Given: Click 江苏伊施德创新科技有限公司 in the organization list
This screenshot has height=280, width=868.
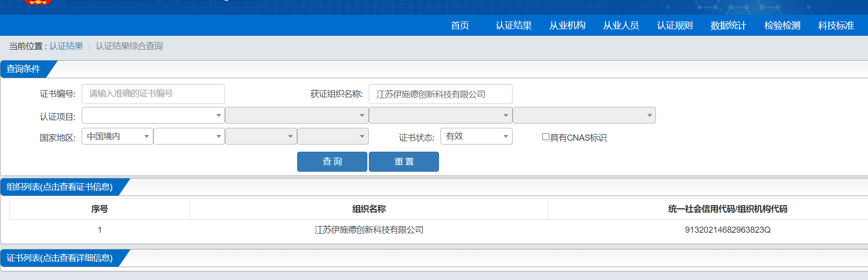Looking at the screenshot, I should tap(369, 230).
